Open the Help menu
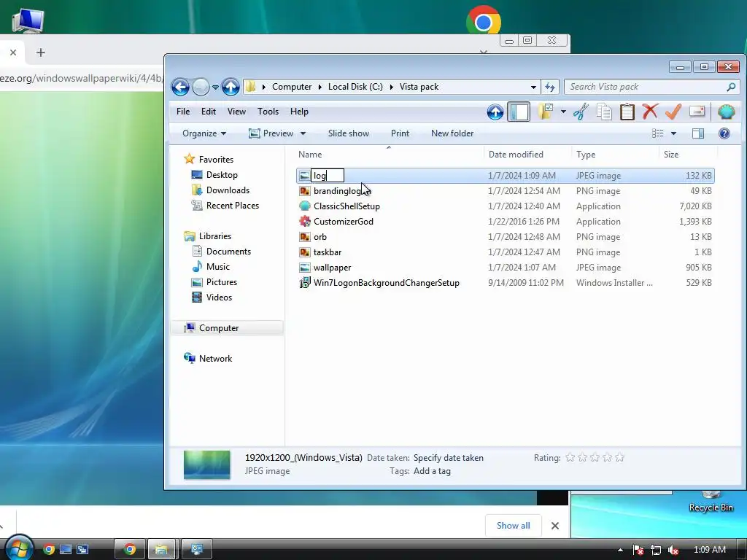Image resolution: width=747 pixels, height=560 pixels. click(299, 112)
